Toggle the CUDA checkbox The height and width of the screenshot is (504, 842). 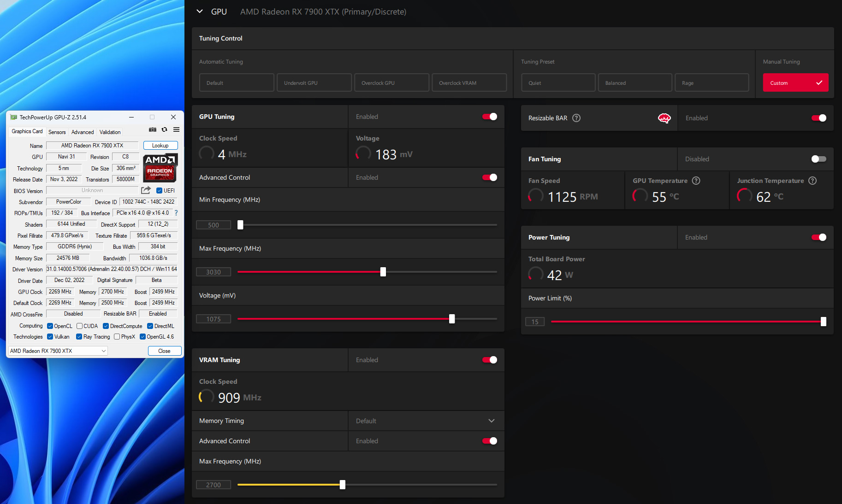[79, 326]
